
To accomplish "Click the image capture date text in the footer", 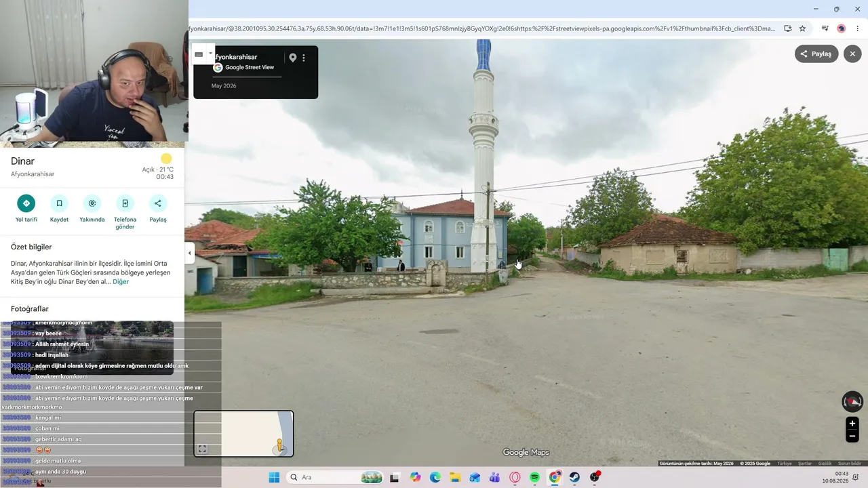I will [x=696, y=464].
